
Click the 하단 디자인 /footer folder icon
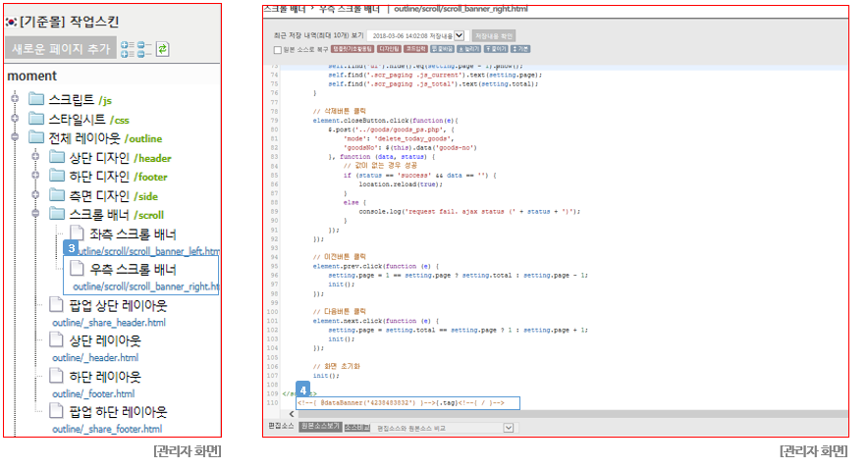click(x=57, y=176)
